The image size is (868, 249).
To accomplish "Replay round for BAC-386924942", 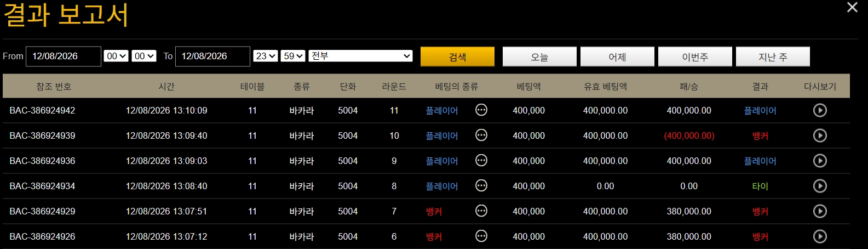I will pos(819,110).
